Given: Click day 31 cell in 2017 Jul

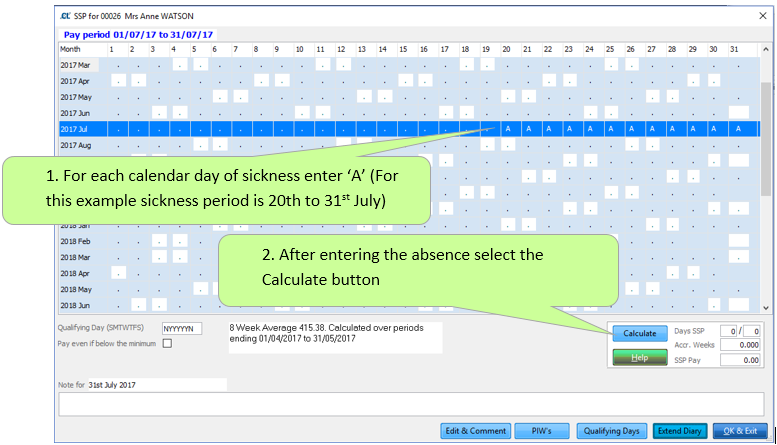Looking at the screenshot, I should point(738,129).
